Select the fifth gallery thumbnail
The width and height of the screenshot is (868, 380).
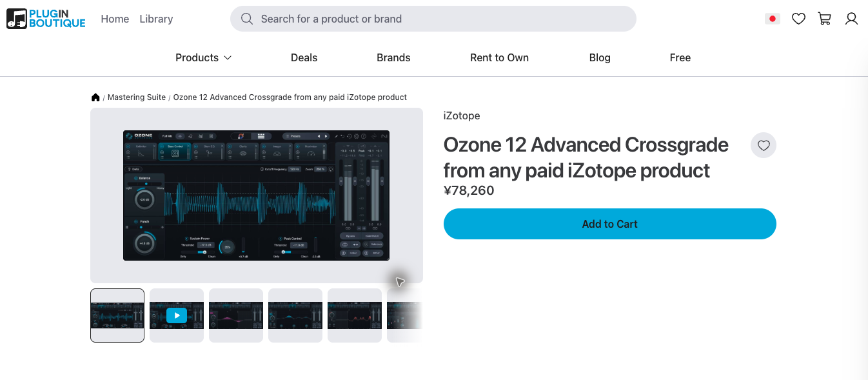(x=355, y=315)
